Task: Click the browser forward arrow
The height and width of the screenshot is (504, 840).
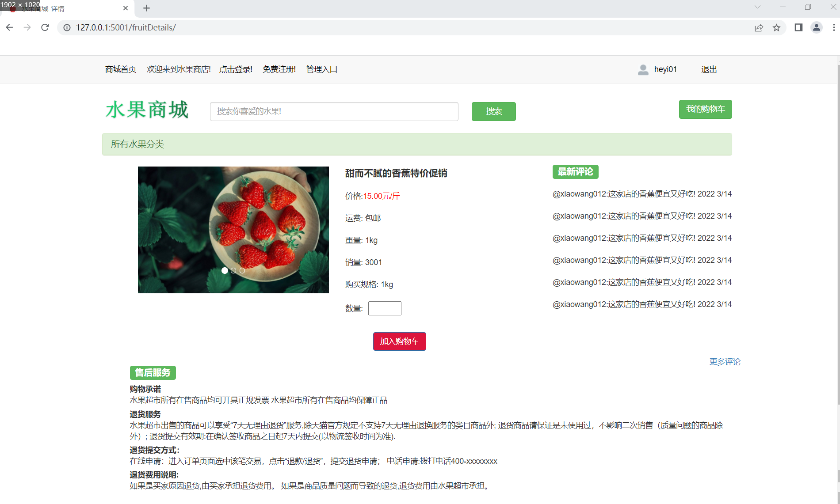Action: 27,27
